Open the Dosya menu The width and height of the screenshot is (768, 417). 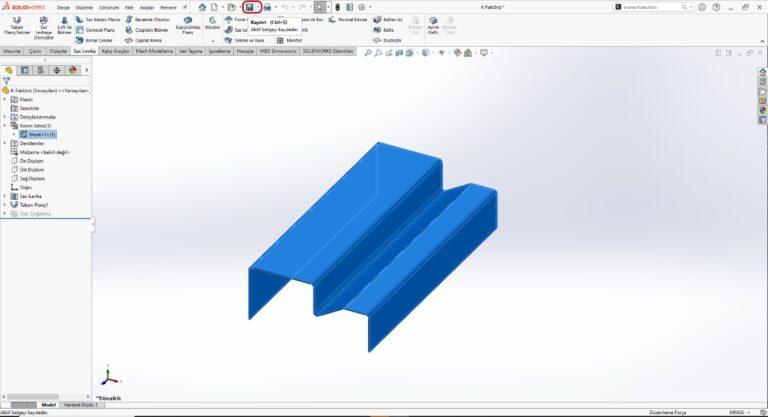(63, 7)
